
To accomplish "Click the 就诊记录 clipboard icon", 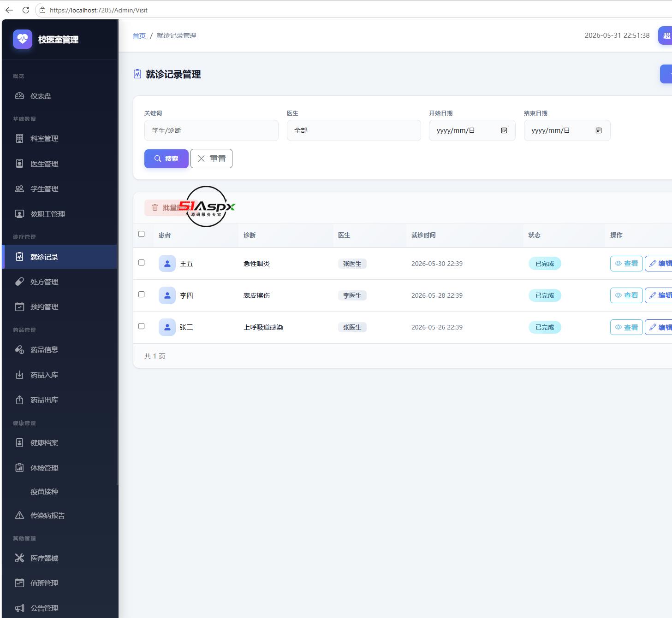I will 19,257.
